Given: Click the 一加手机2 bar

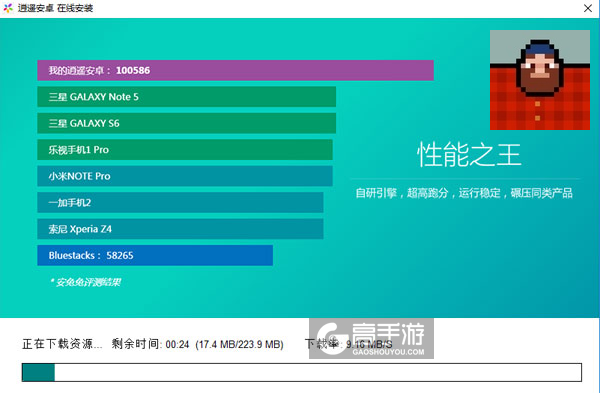Looking at the screenshot, I should tap(180, 202).
